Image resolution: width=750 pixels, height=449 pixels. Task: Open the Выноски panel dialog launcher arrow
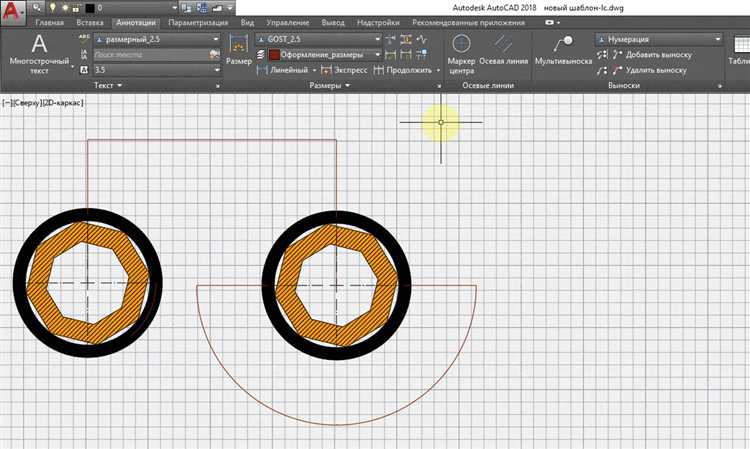click(x=719, y=86)
